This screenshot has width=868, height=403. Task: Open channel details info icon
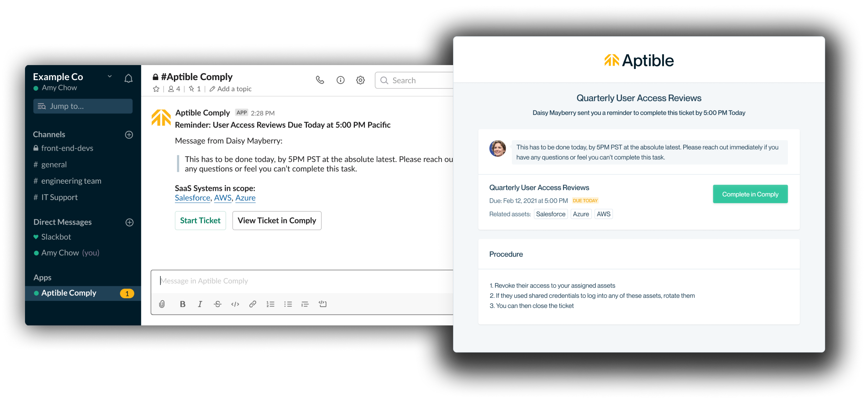pos(340,80)
